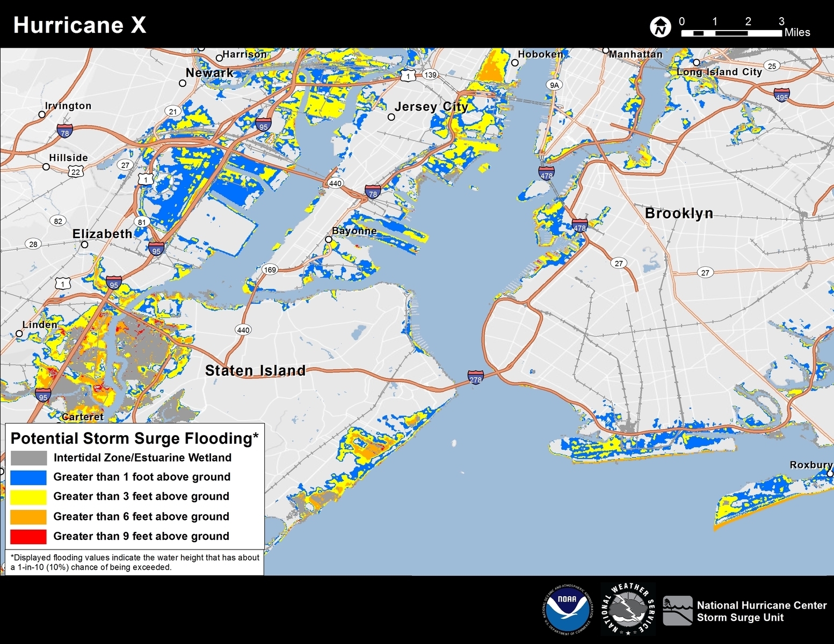The height and width of the screenshot is (644, 834).
Task: Click the miles scale bar
Action: coord(731,33)
